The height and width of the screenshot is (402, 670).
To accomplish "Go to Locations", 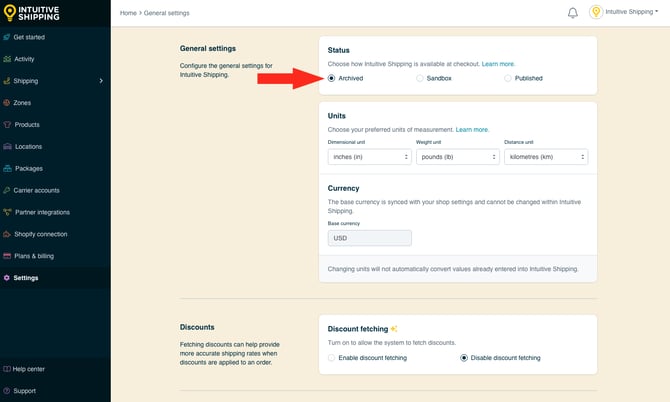I will [28, 147].
